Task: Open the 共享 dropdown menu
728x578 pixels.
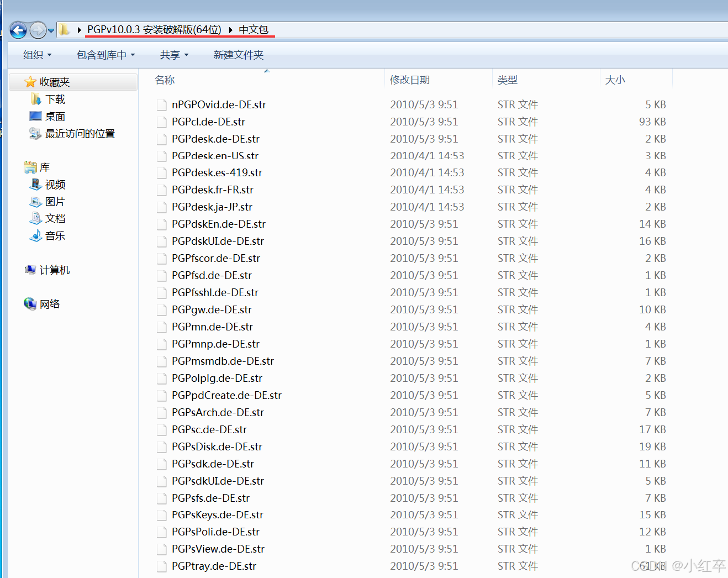Action: [x=174, y=55]
